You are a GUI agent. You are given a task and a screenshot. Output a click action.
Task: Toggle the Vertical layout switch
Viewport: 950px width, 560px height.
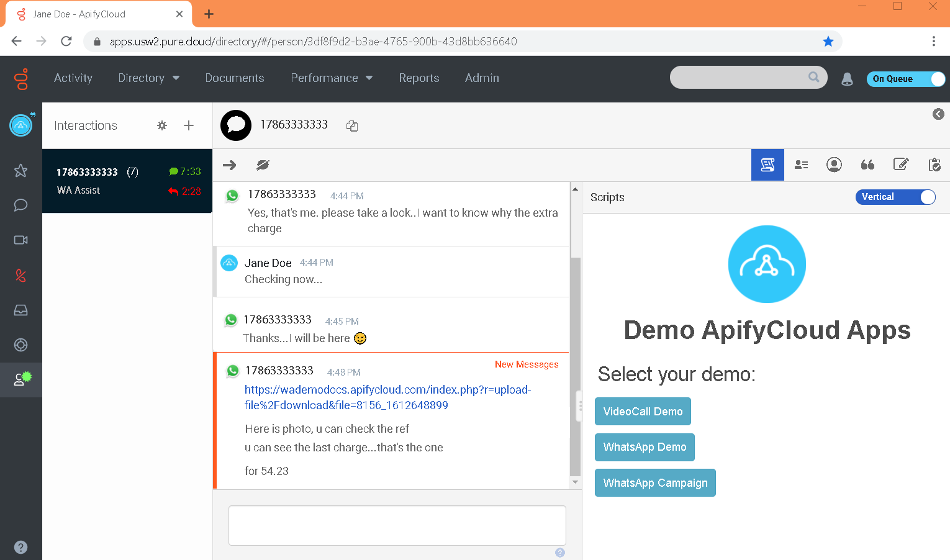coord(895,197)
